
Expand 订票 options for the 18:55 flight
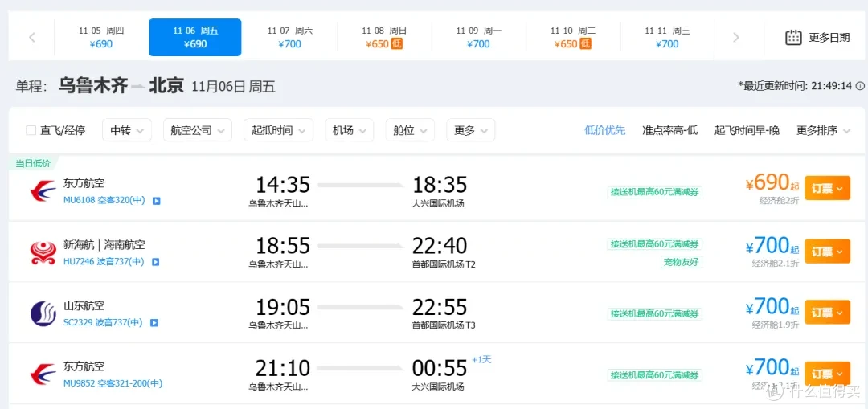[x=827, y=252]
